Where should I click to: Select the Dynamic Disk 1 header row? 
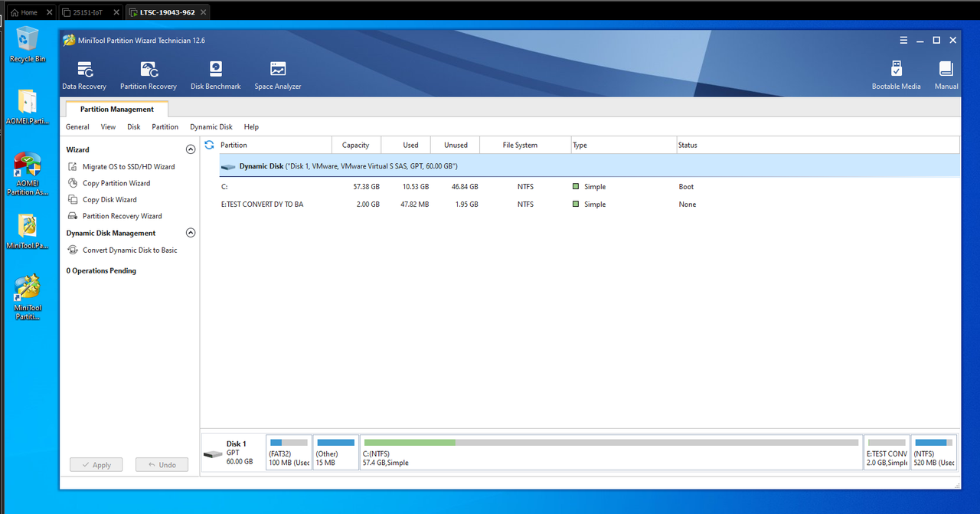590,165
